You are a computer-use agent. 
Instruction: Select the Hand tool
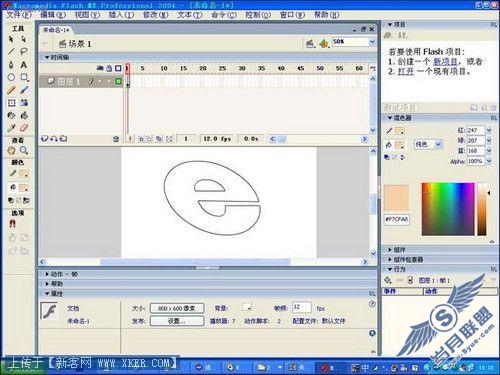[x=11, y=151]
